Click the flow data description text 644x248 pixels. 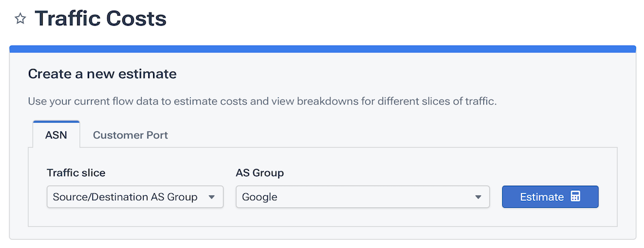click(x=262, y=102)
